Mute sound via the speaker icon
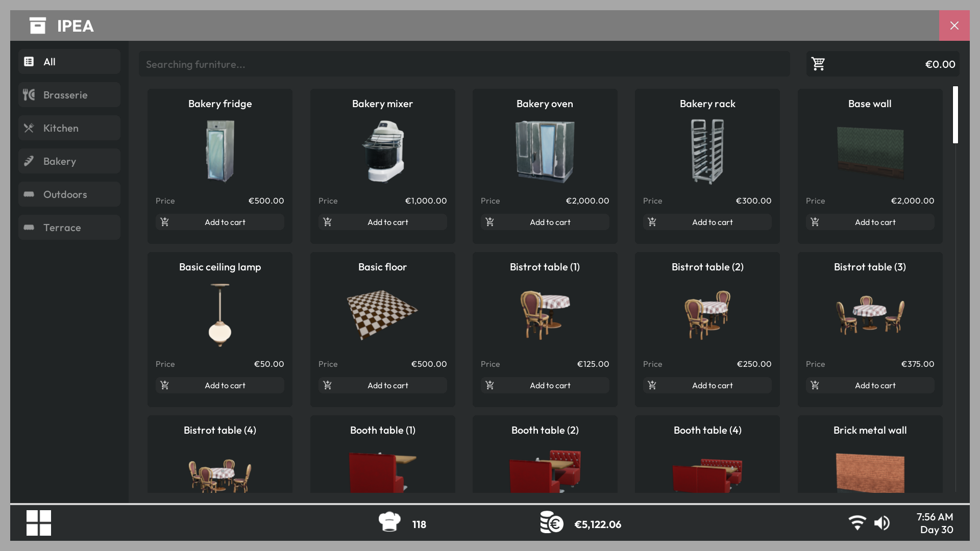 (x=882, y=523)
